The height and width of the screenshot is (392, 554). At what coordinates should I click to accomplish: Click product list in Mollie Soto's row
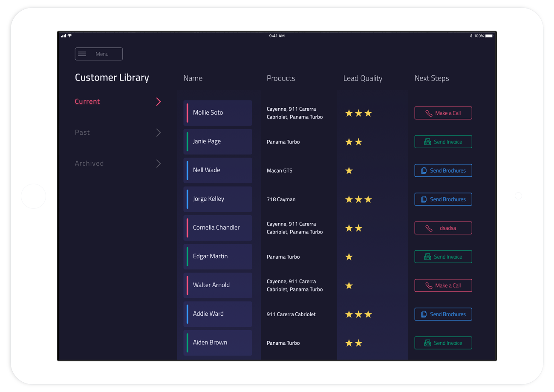[x=295, y=113]
